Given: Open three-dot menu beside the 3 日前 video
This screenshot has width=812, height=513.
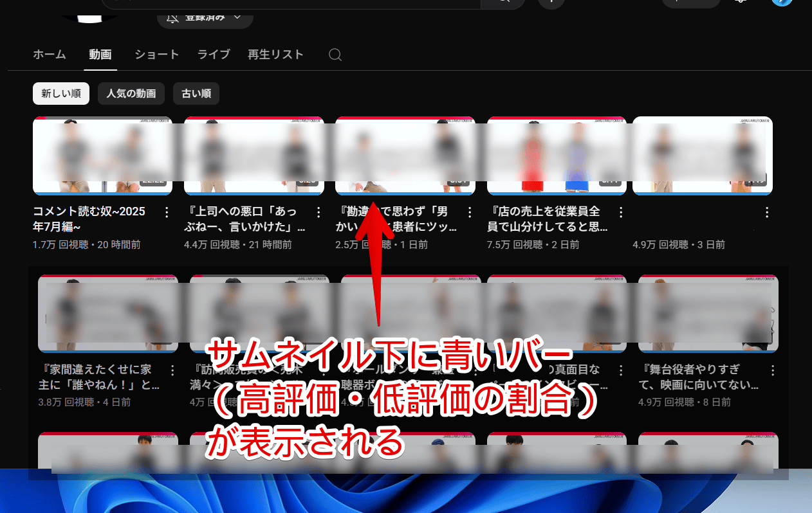Looking at the screenshot, I should 767,212.
